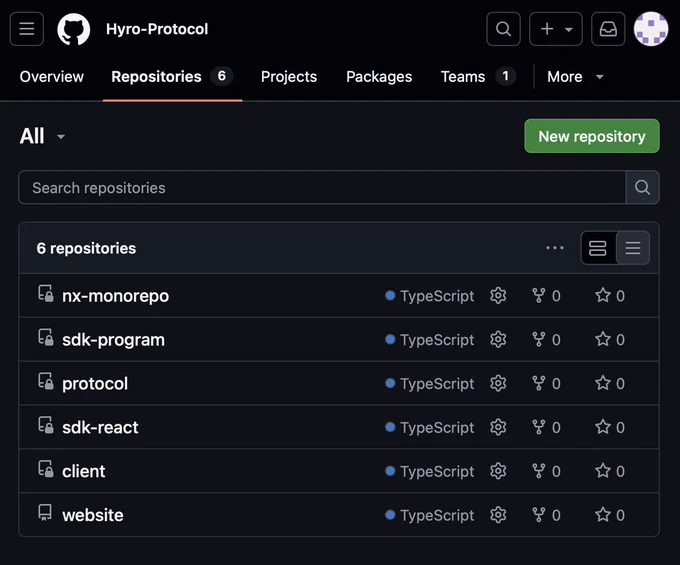Click star icon for nx-monorepo
680x565 pixels.
pyautogui.click(x=603, y=295)
